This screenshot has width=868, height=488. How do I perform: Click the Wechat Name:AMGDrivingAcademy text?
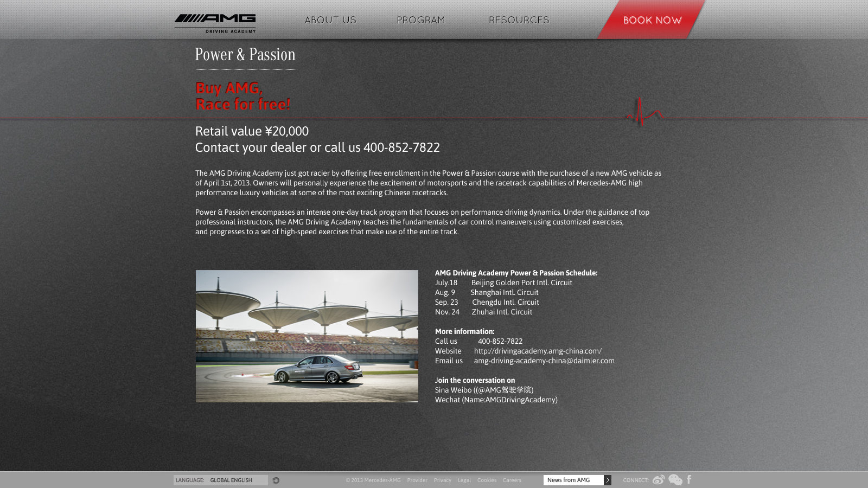pyautogui.click(x=496, y=400)
